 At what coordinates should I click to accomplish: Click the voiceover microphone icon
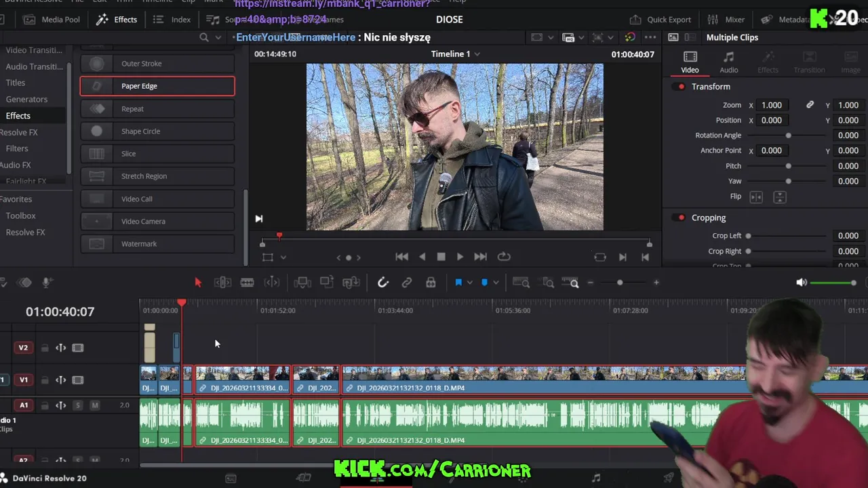tap(47, 283)
